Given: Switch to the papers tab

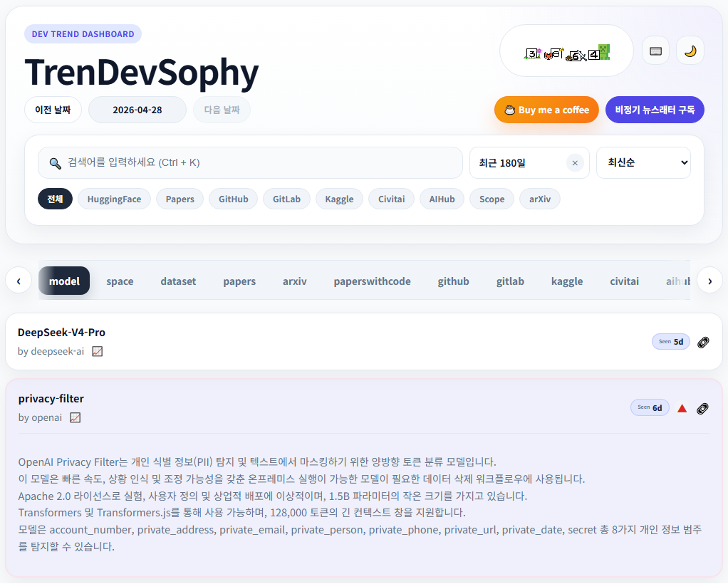Looking at the screenshot, I should [x=239, y=281].
